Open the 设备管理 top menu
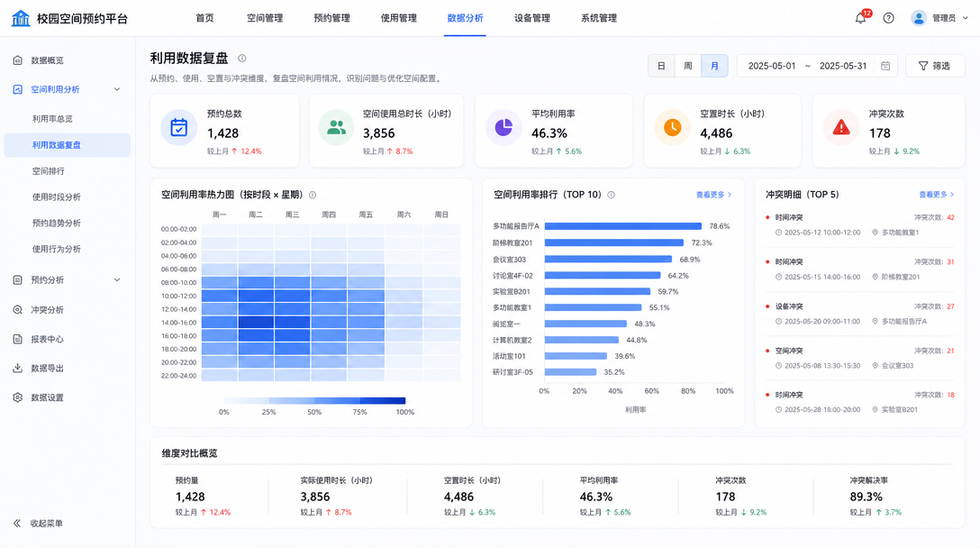The height and width of the screenshot is (548, 980). 531,18
